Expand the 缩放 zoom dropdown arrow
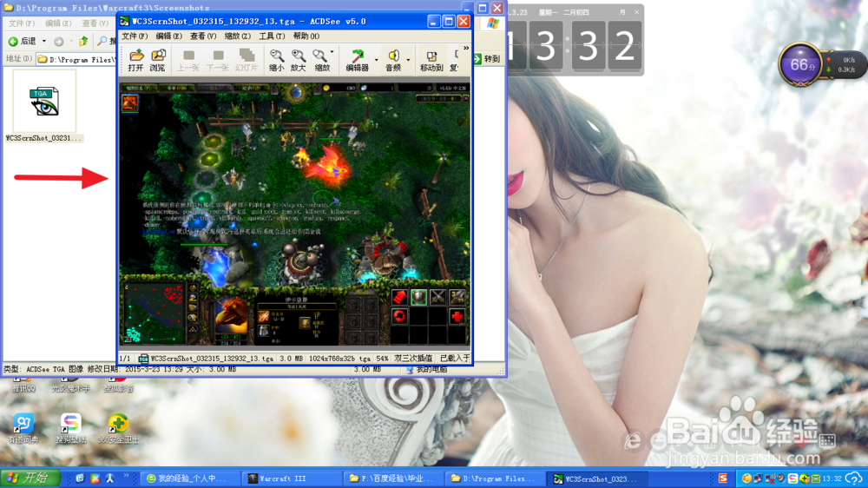This screenshot has width=868, height=488. pos(332,53)
